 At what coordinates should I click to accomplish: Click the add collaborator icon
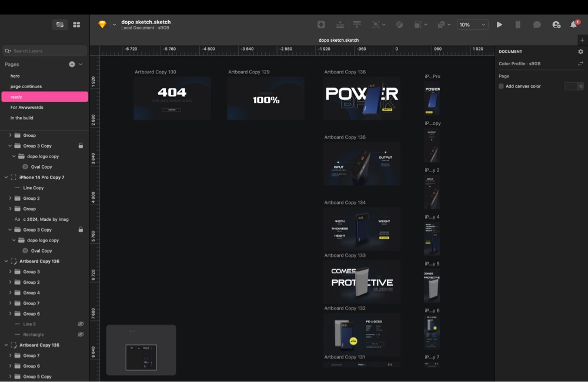coord(556,25)
